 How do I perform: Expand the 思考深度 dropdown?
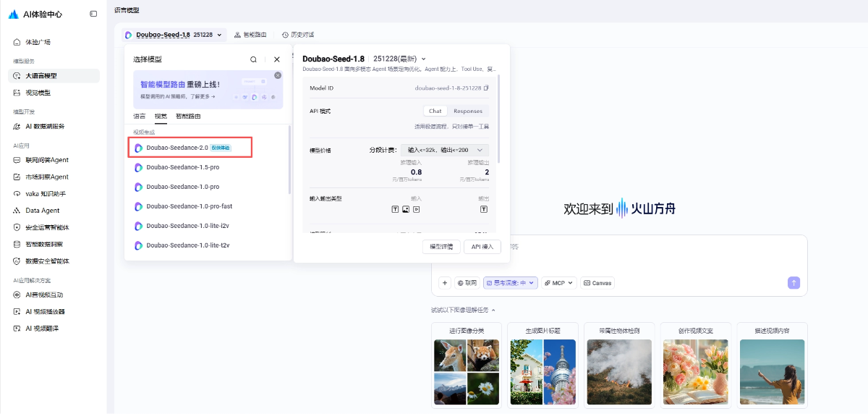click(x=511, y=283)
